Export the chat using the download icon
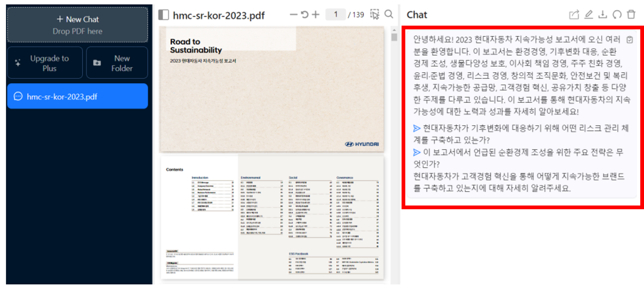 (x=603, y=15)
